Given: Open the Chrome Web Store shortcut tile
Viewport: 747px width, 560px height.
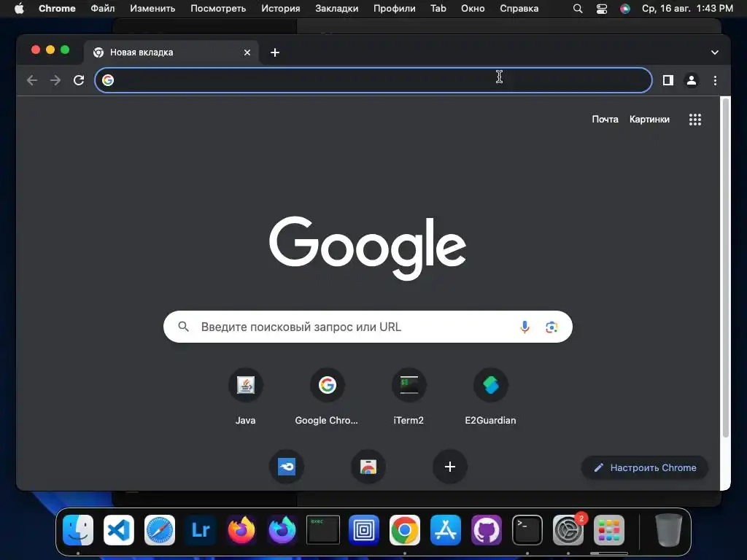Looking at the screenshot, I should [x=368, y=467].
